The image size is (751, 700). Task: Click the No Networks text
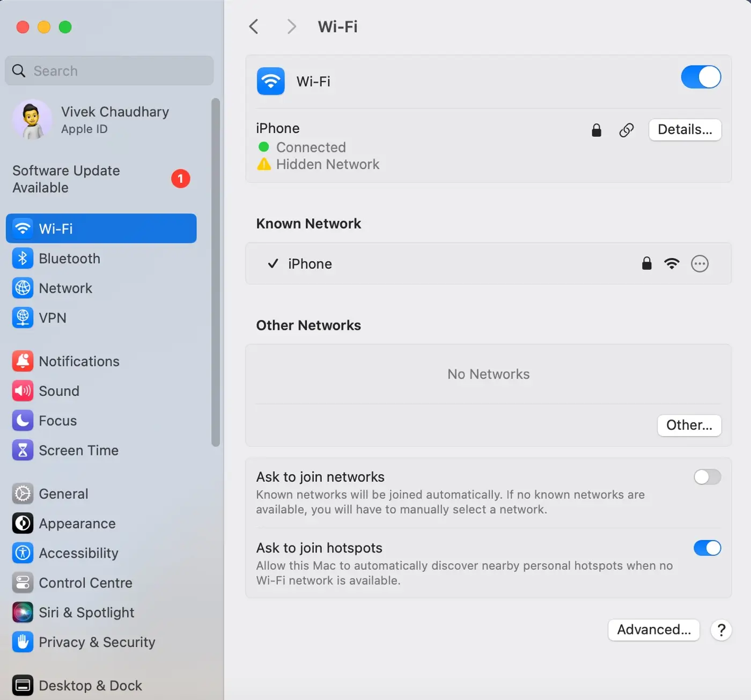[488, 374]
